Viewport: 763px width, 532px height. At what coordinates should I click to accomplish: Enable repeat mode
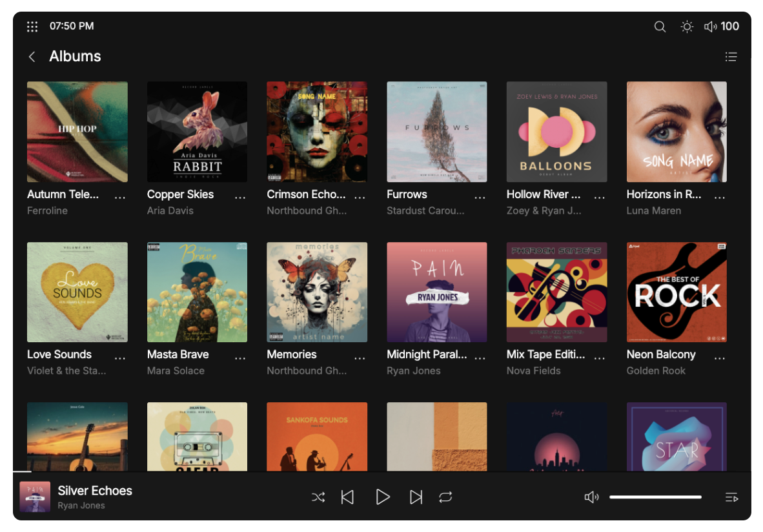point(445,497)
